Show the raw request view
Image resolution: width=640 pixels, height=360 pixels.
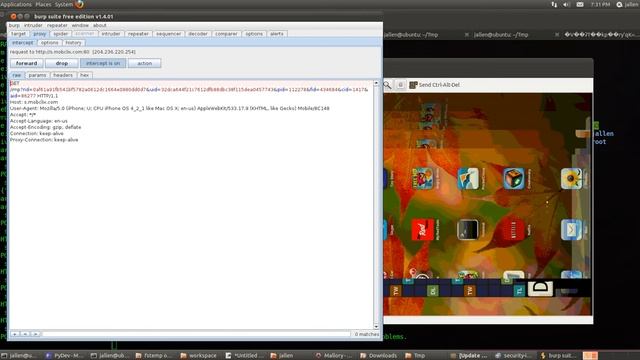pyautogui.click(x=16, y=75)
